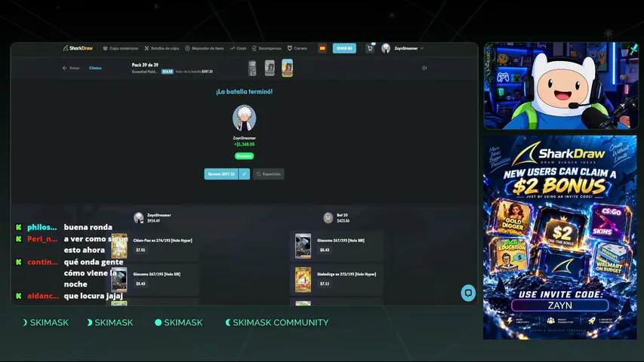Open the support chat bubble icon
Viewport: 644px width, 362px height.
click(468, 293)
